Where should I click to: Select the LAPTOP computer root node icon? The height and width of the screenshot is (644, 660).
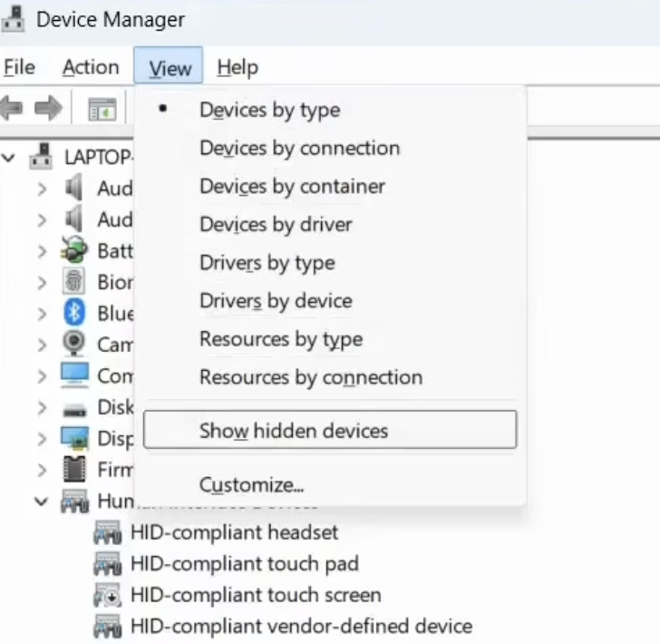(42, 157)
